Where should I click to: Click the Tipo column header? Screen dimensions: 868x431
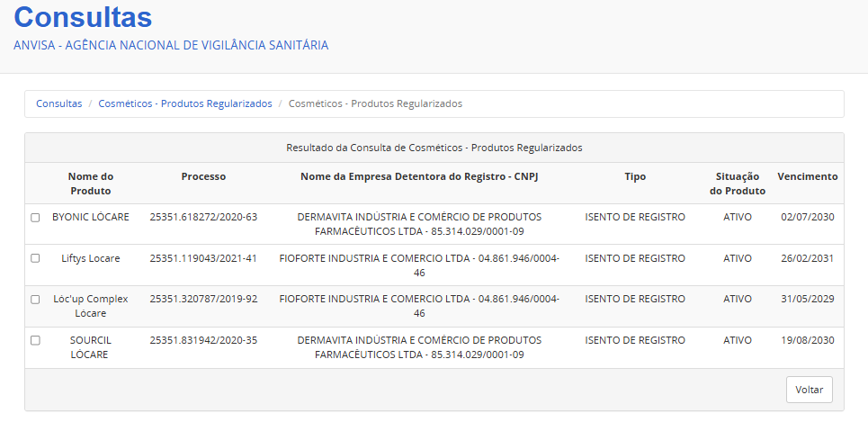(634, 176)
